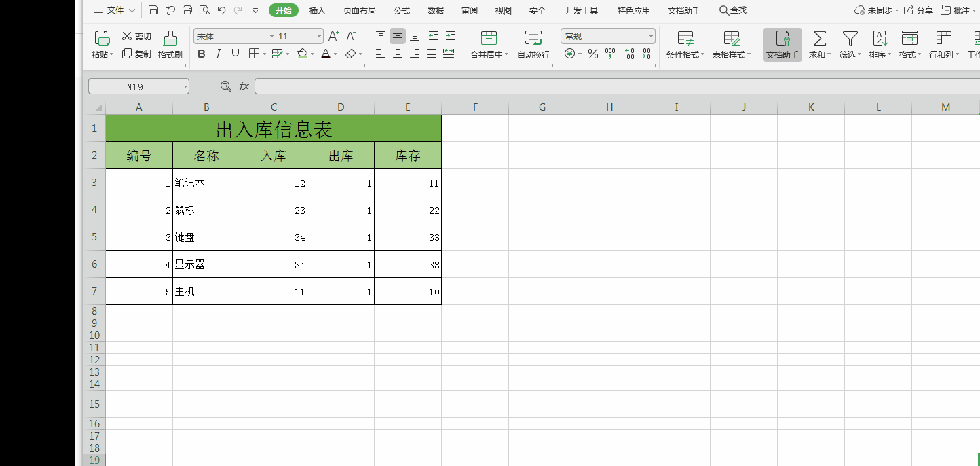Click the print preview icon
The height and width of the screenshot is (466, 980).
204,10
